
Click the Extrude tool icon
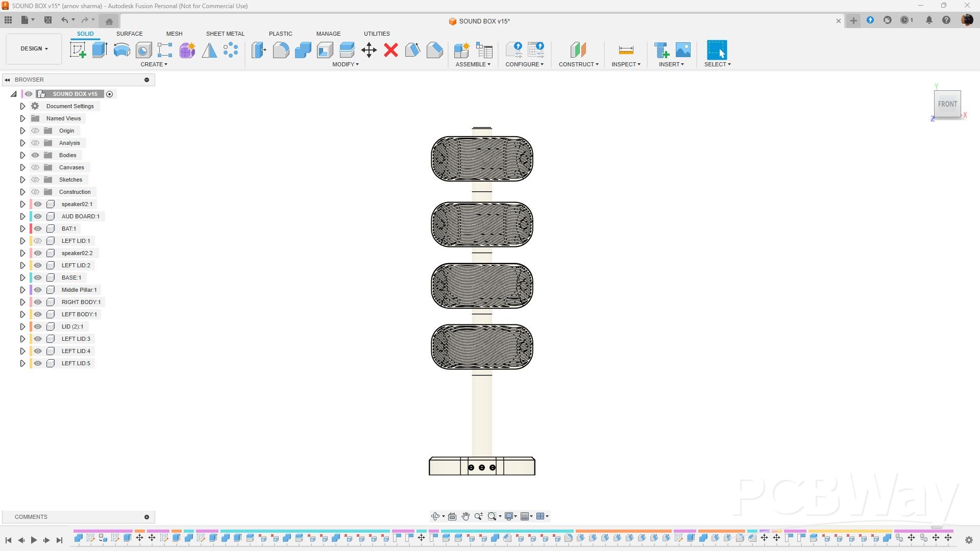pos(100,50)
